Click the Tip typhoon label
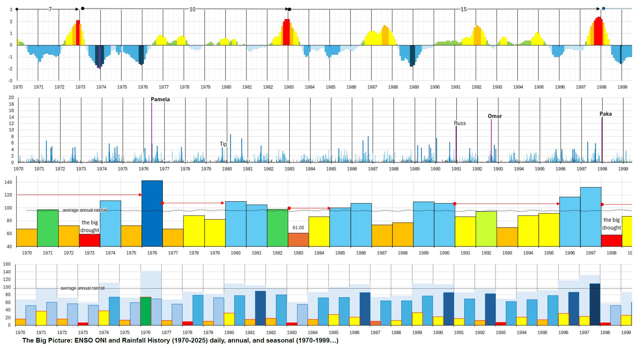Screen dimensions: 644x351 [x=223, y=144]
